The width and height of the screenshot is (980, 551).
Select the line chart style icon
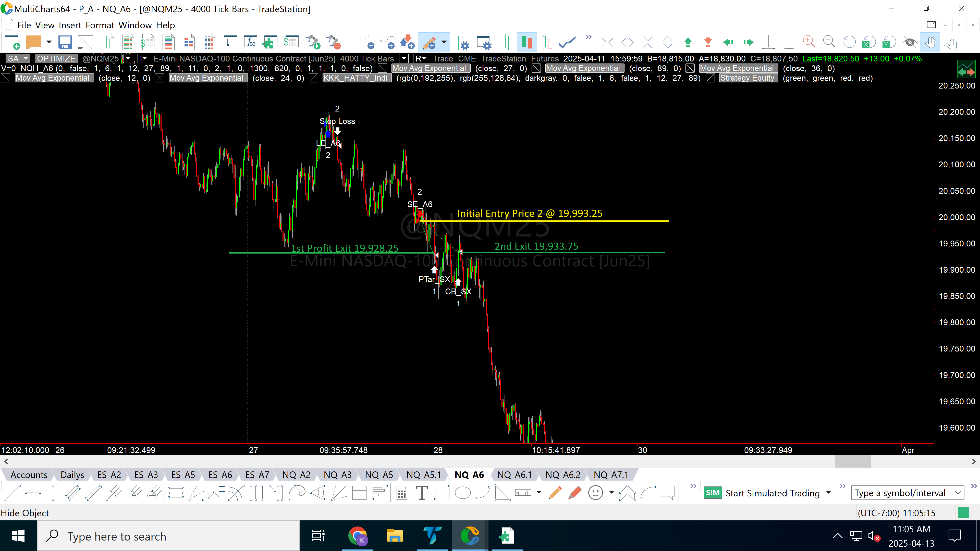point(567,42)
